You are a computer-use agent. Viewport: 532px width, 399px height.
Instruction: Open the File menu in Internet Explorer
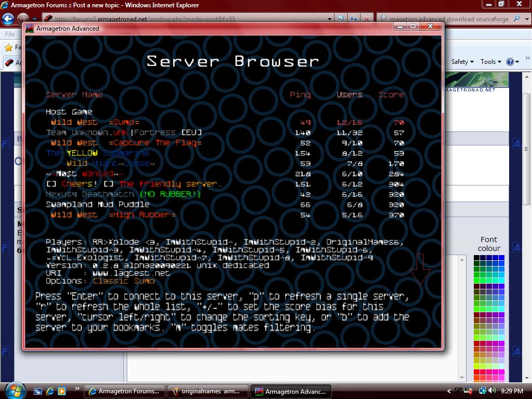[x=10, y=34]
